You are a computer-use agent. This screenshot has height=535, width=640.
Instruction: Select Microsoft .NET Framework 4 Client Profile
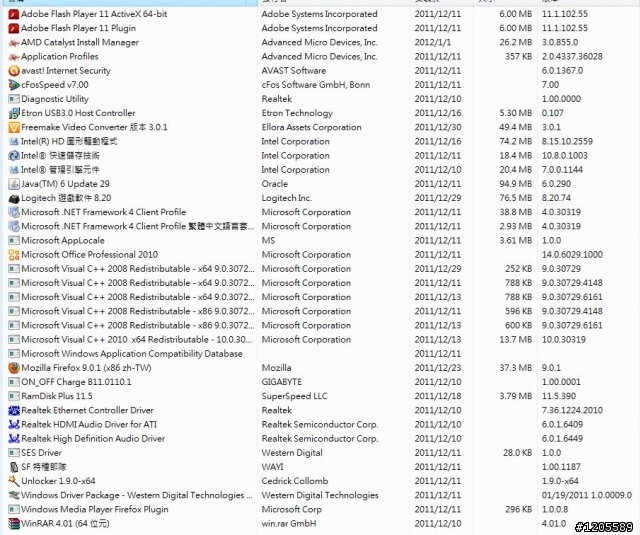pos(103,212)
